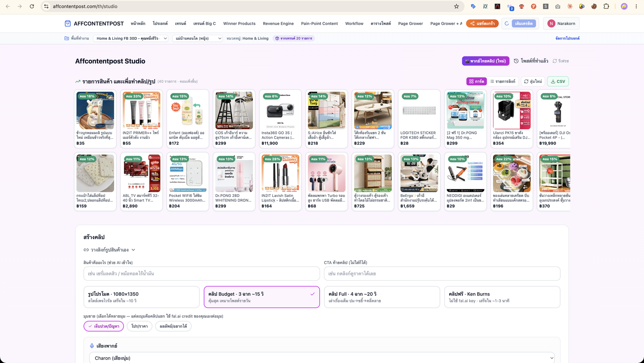Select the Pocket WiFi6 product card
Screen dimensions: 644x363
pyautogui.click(x=188, y=181)
